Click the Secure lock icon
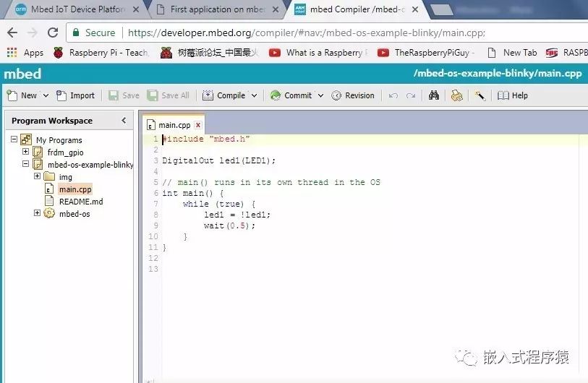Screen dimensions: 588x383 [76, 33]
